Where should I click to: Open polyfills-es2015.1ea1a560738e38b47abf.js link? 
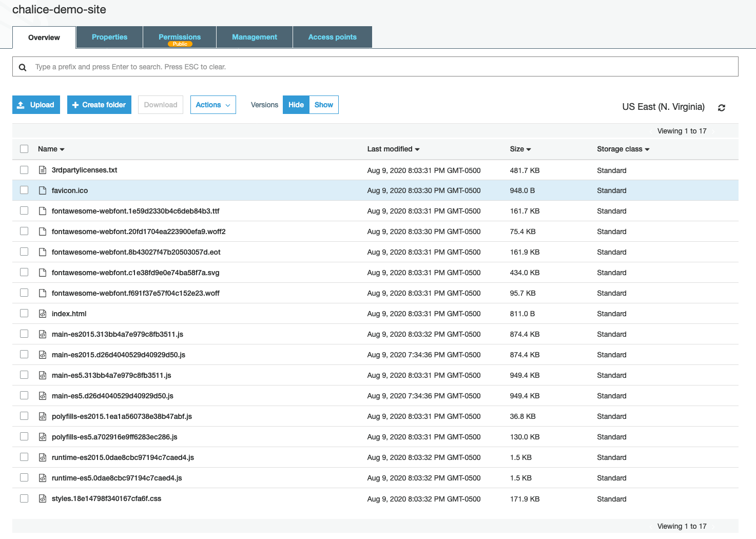122,416
